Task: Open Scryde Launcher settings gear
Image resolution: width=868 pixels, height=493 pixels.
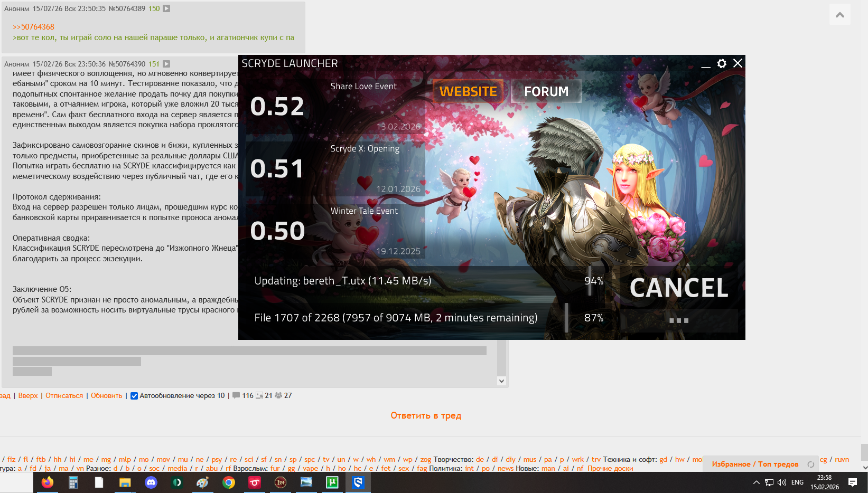Action: tap(722, 63)
